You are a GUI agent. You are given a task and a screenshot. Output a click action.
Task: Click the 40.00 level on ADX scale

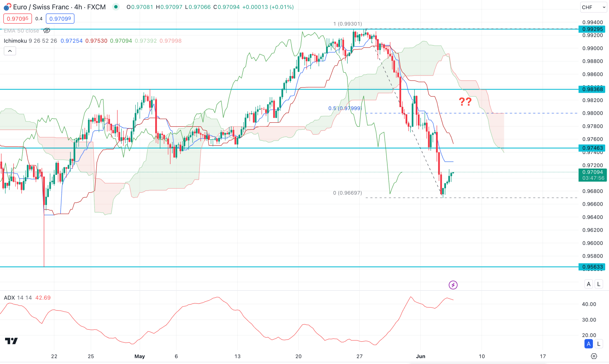pos(589,304)
